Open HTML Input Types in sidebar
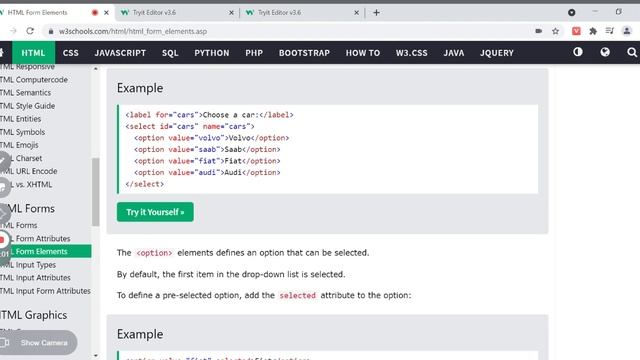This screenshot has width=640, height=360. tap(28, 265)
